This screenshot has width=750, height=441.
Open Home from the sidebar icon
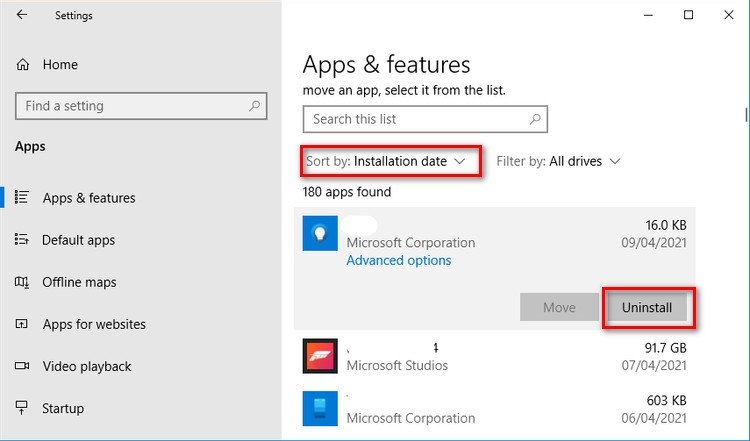[23, 65]
